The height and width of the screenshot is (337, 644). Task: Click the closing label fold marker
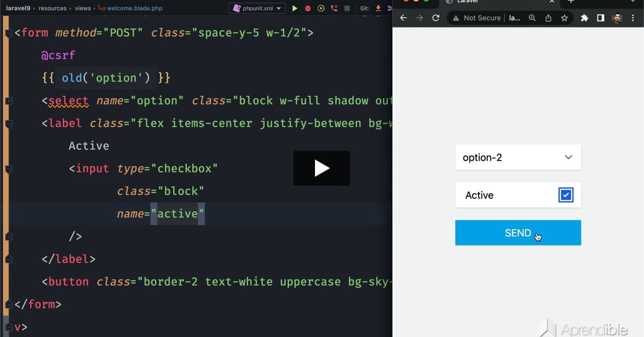point(8,259)
